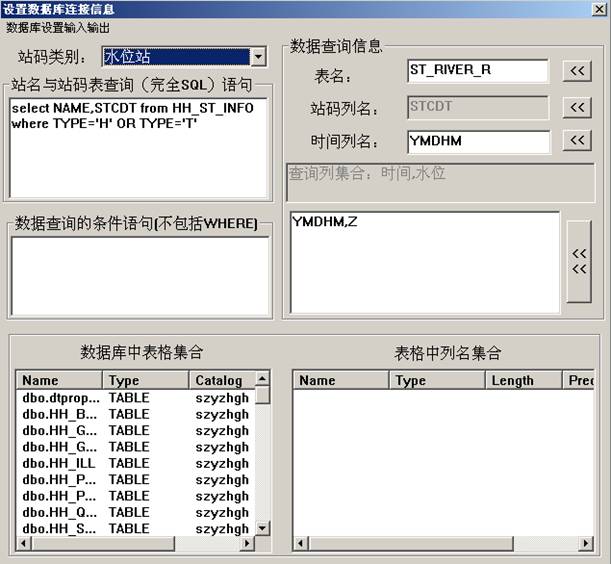Click left arrow of table list horizontal scrollbar
The width and height of the screenshot is (611, 564).
[23, 544]
